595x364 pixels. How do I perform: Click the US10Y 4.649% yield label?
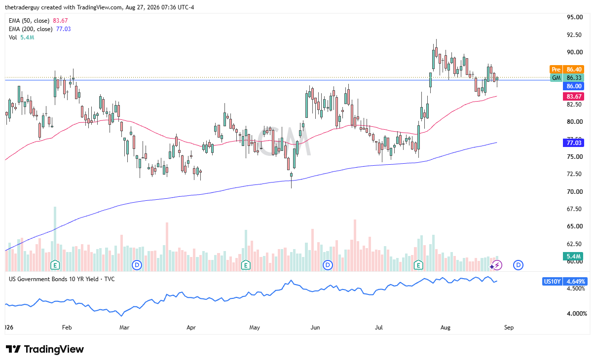coord(564,281)
